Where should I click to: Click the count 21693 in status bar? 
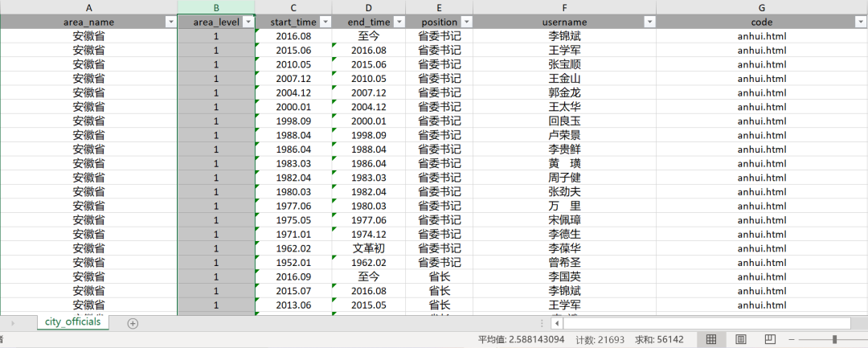600,339
